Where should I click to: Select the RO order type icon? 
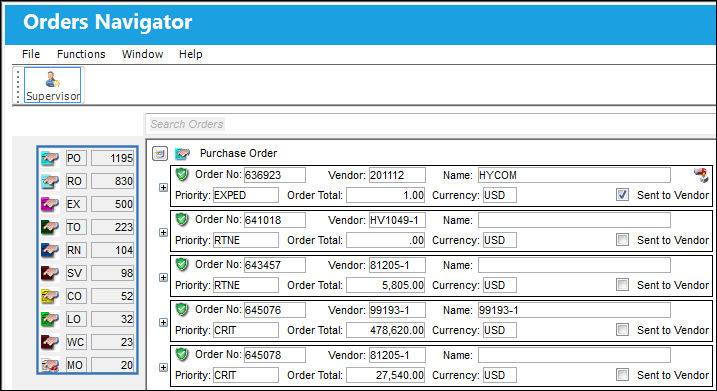click(50, 181)
